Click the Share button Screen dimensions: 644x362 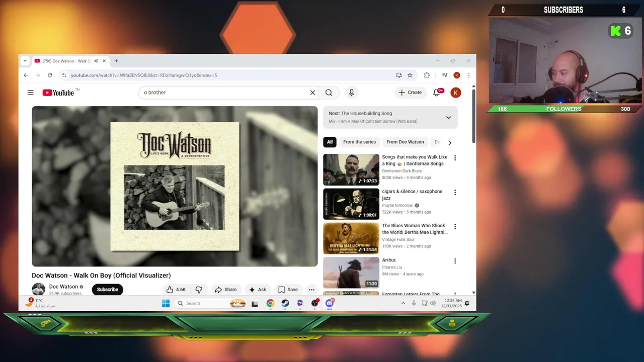click(x=225, y=290)
